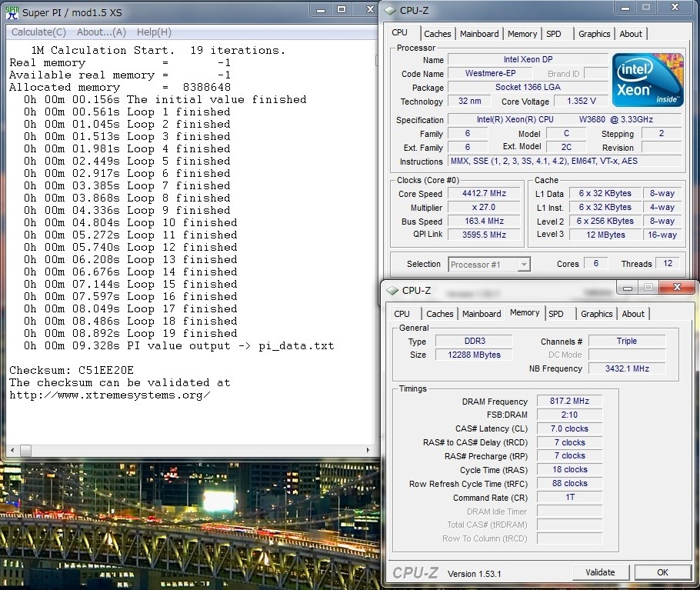Click CPU-Z icon in lower Memory window title bar
The height and width of the screenshot is (590, 700).
(393, 290)
